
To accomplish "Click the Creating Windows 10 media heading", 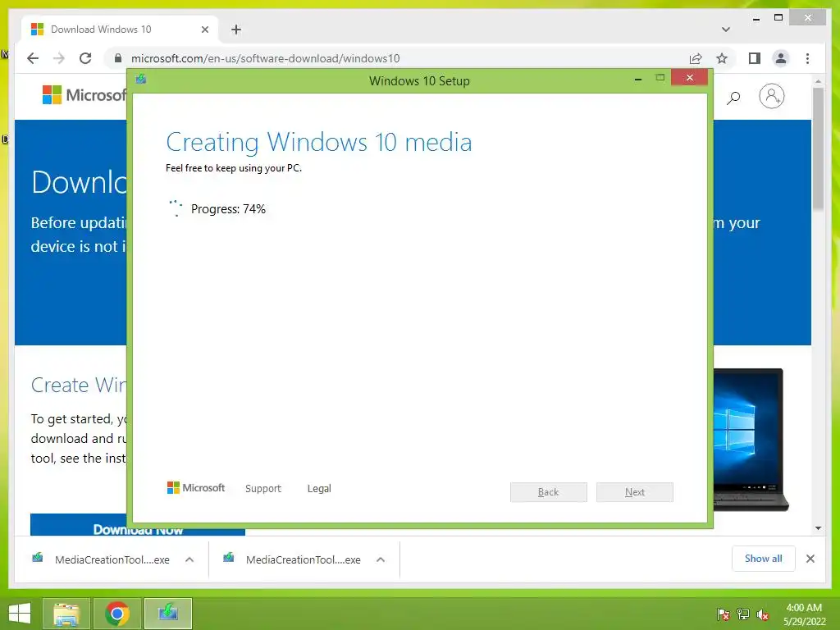I will click(319, 143).
